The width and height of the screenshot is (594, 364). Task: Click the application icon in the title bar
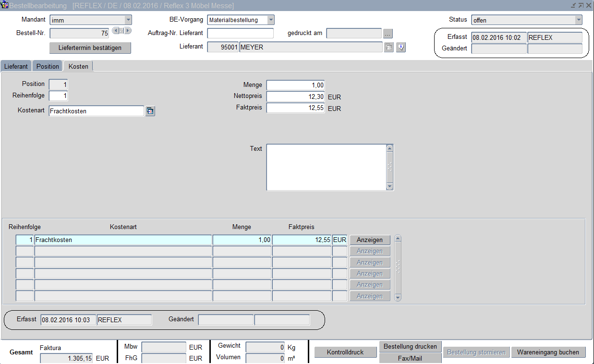5,5
